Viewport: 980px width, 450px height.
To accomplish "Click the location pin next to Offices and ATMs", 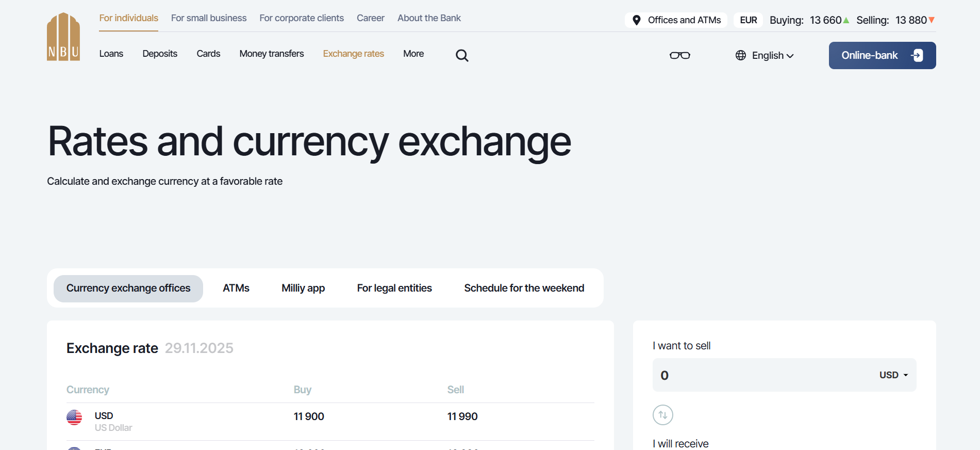I will 637,20.
